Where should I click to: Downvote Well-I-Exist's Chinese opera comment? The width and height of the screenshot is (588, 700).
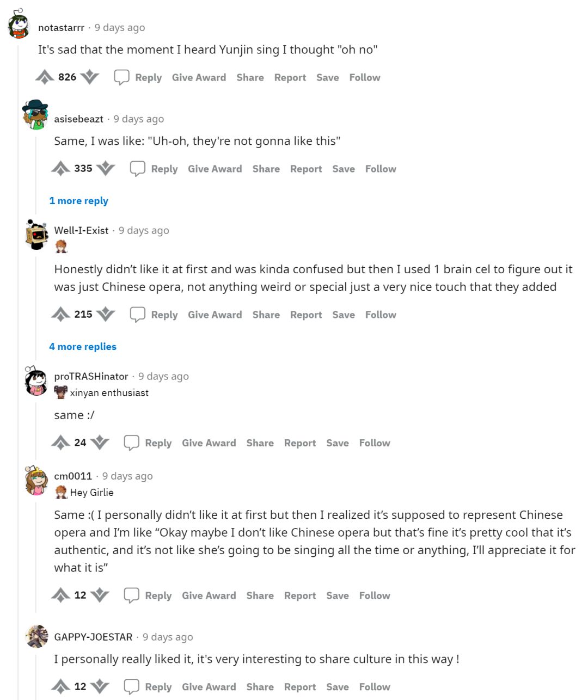click(x=106, y=315)
